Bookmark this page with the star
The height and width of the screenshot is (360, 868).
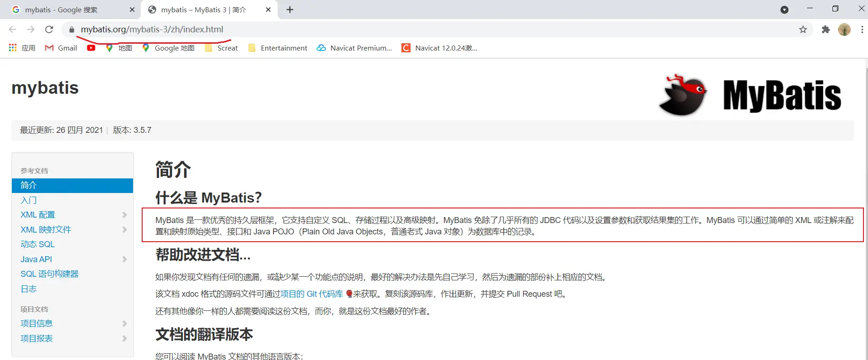pyautogui.click(x=803, y=30)
